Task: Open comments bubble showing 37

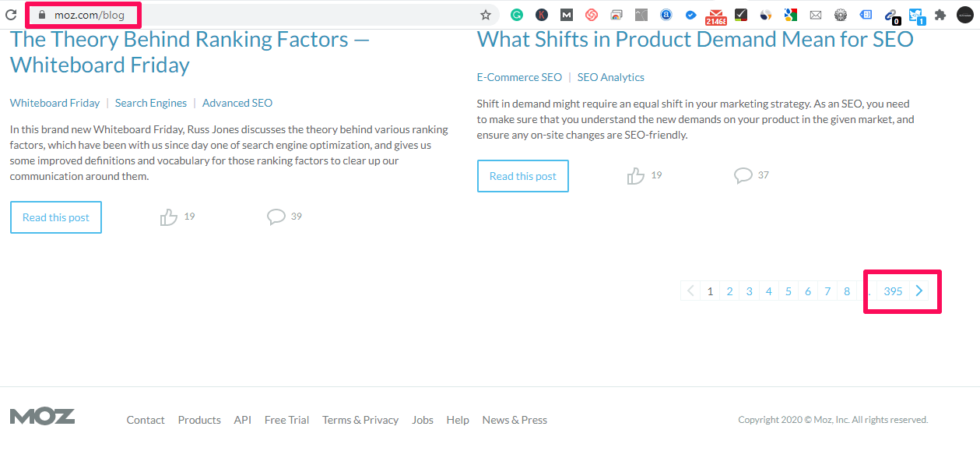Action: (x=743, y=175)
